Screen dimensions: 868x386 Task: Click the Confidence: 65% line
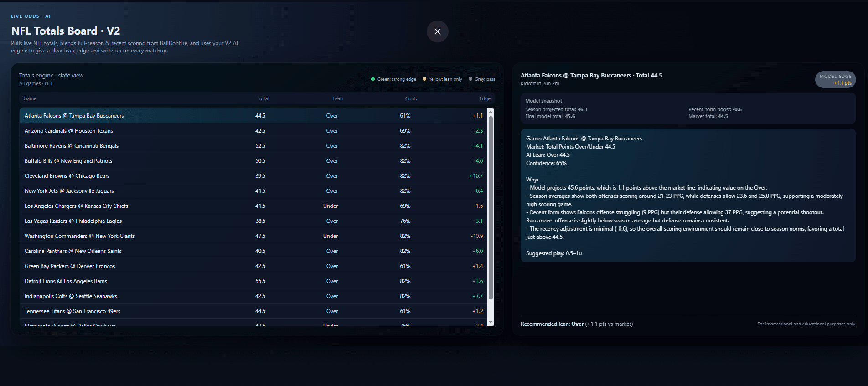546,163
